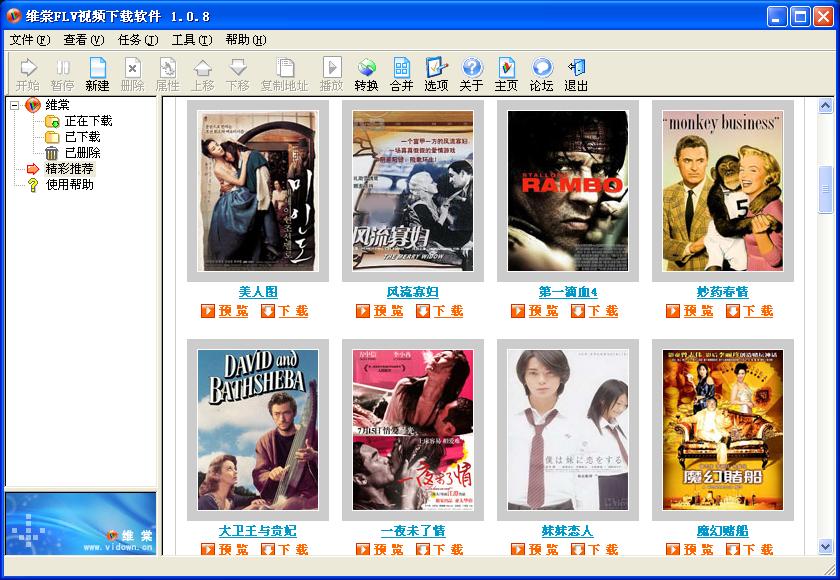Viewport: 840px width, 580px height.
Task: Select the 维棠 root tree item
Action: pos(57,105)
